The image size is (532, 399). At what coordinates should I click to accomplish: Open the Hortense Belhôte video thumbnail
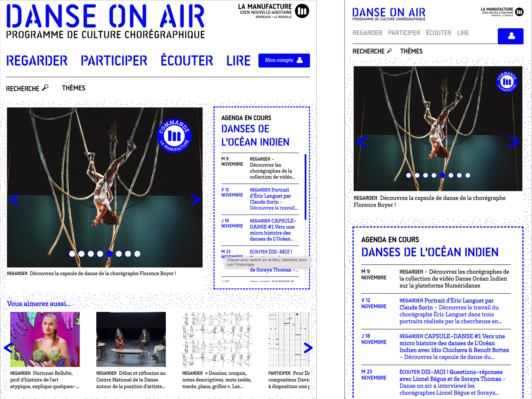coord(45,339)
